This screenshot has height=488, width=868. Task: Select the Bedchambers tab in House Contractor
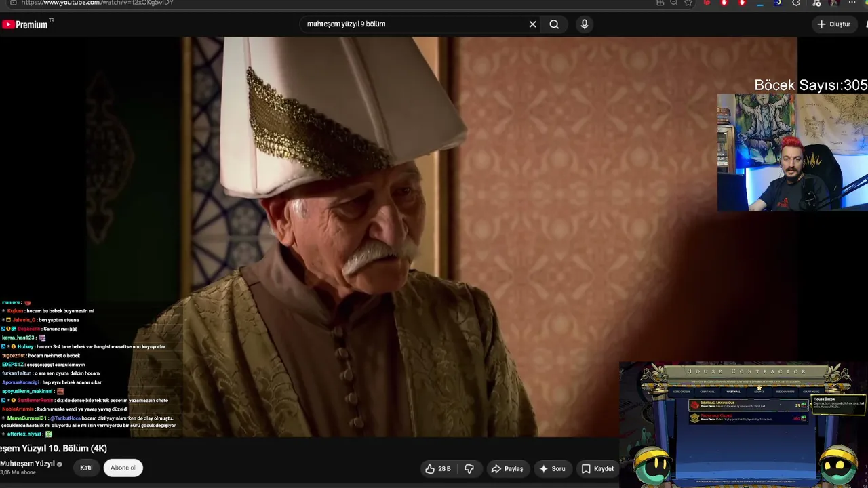coord(785,392)
